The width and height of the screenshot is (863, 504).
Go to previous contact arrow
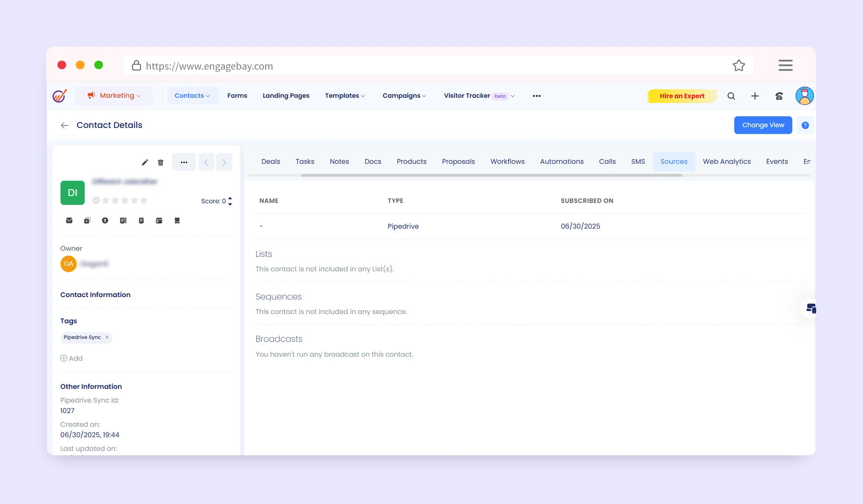[206, 162]
